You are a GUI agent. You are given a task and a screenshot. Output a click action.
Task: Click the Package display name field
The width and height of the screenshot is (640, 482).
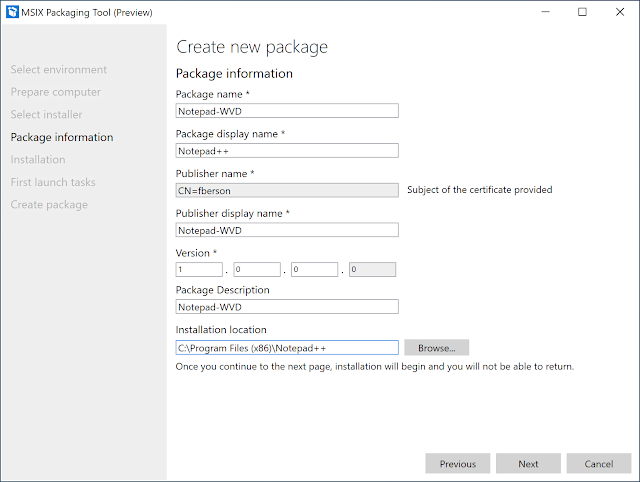pos(287,151)
